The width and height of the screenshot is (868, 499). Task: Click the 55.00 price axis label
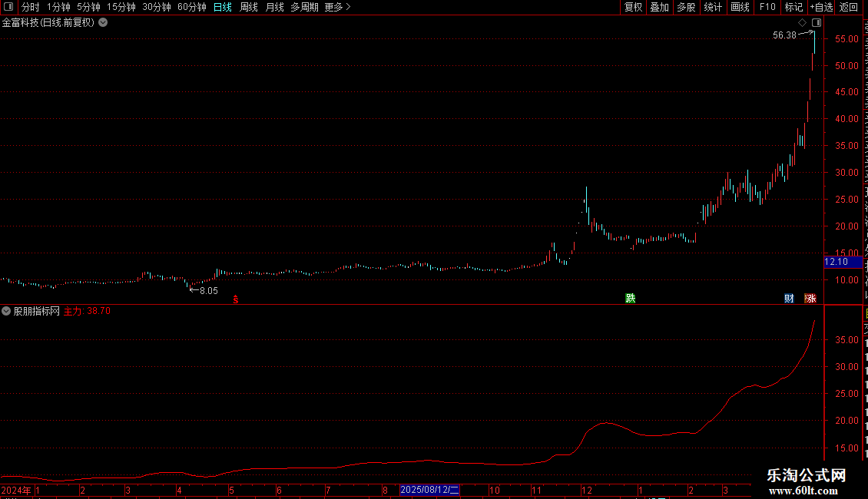coord(847,38)
